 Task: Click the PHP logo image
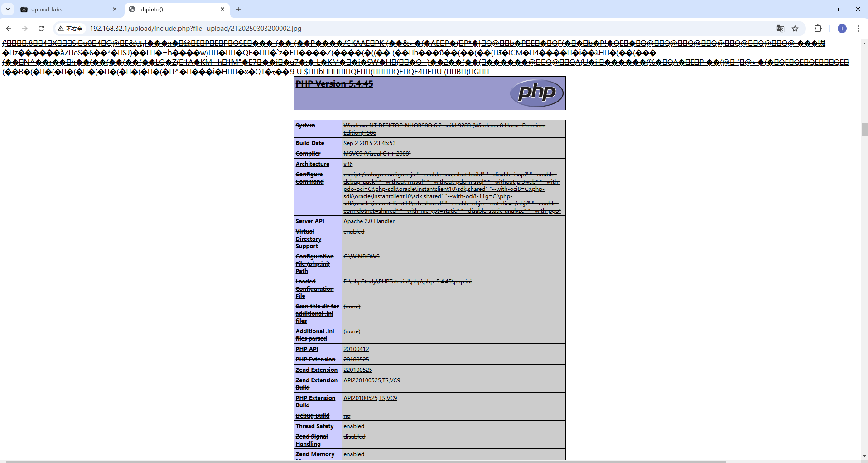pos(536,93)
